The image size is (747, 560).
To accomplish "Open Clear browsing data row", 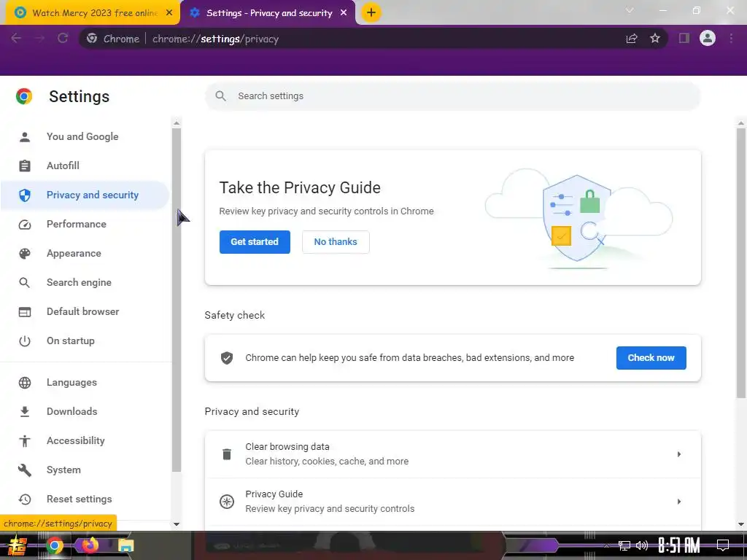I will click(x=452, y=454).
